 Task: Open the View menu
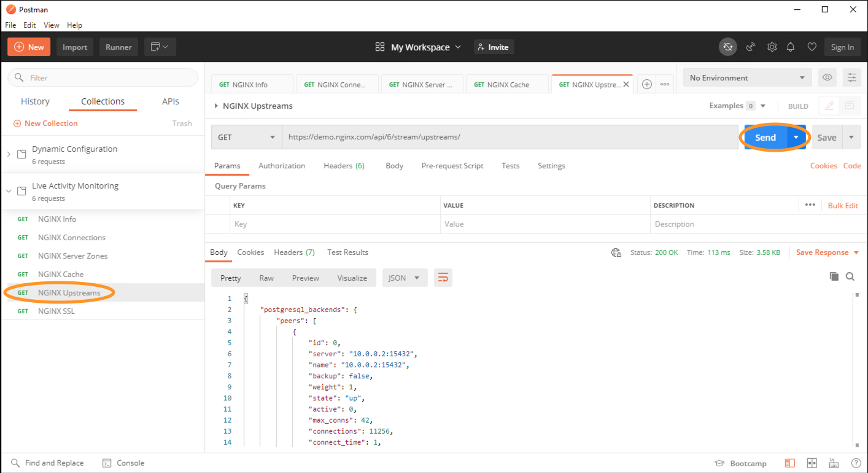(x=52, y=25)
